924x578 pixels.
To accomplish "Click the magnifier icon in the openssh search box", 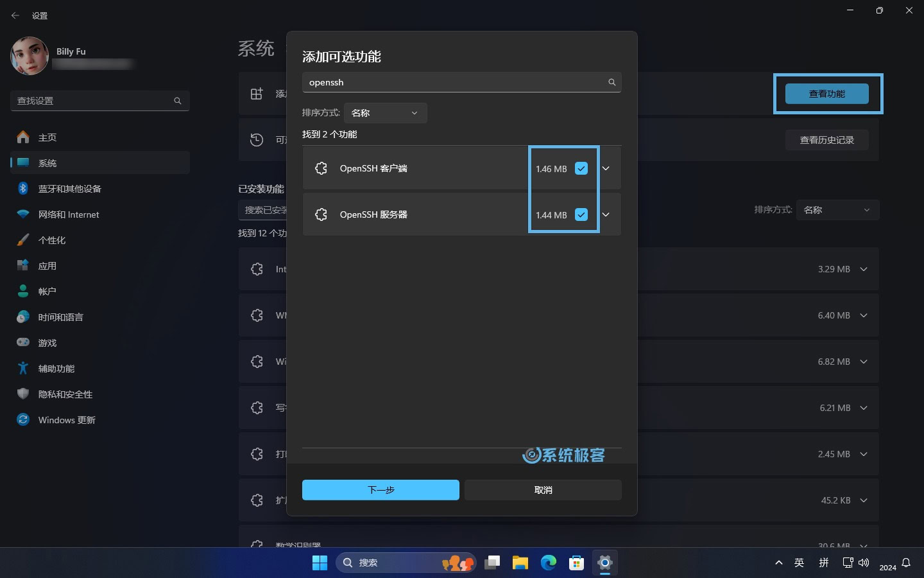I will coord(612,82).
